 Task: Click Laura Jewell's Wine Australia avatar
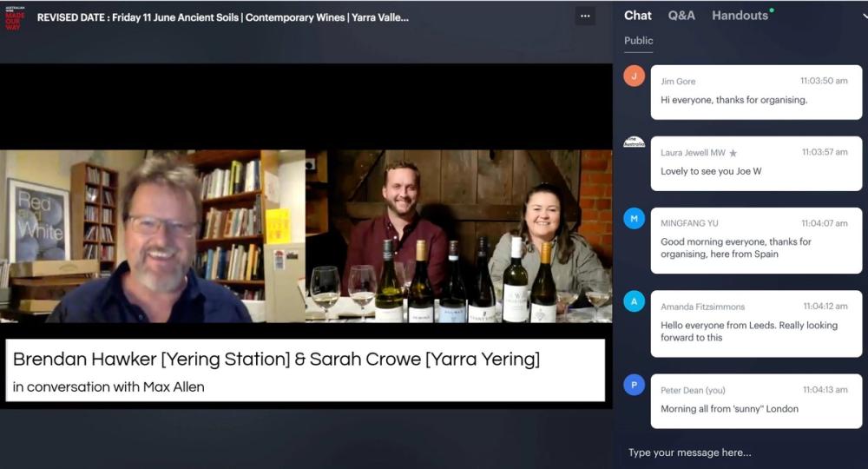pyautogui.click(x=634, y=142)
